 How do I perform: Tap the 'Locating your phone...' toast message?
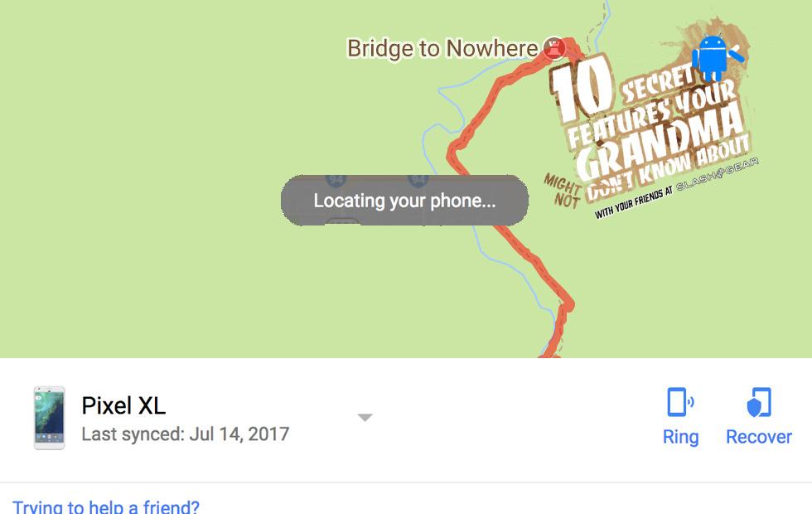click(x=404, y=201)
